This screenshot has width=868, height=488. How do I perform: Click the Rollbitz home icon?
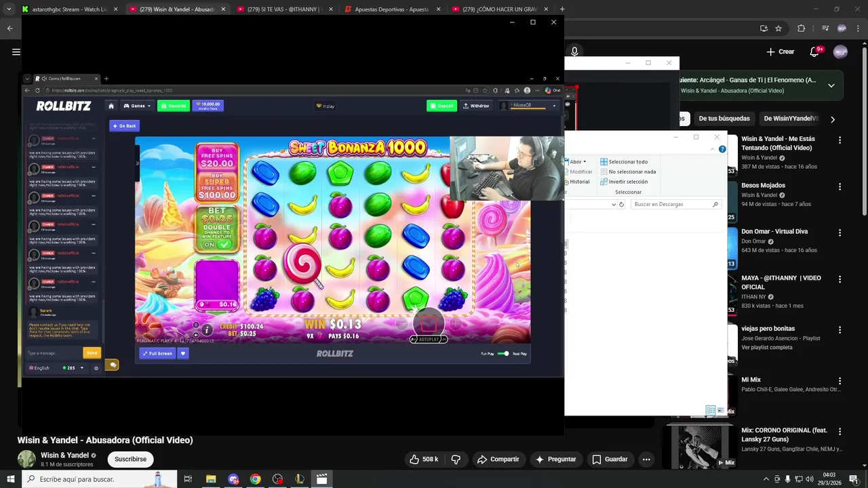[x=111, y=106]
